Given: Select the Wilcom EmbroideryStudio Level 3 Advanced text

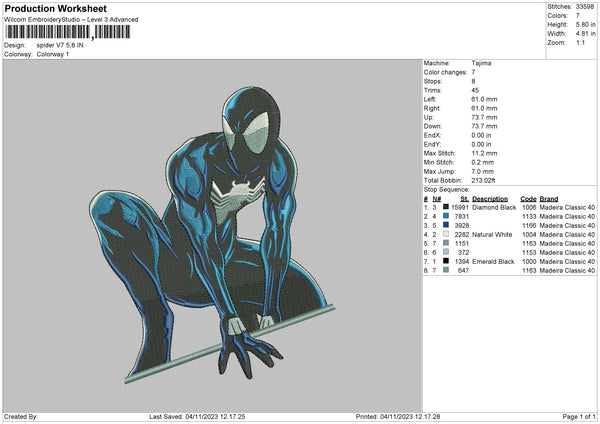Looking at the screenshot, I should point(71,20).
